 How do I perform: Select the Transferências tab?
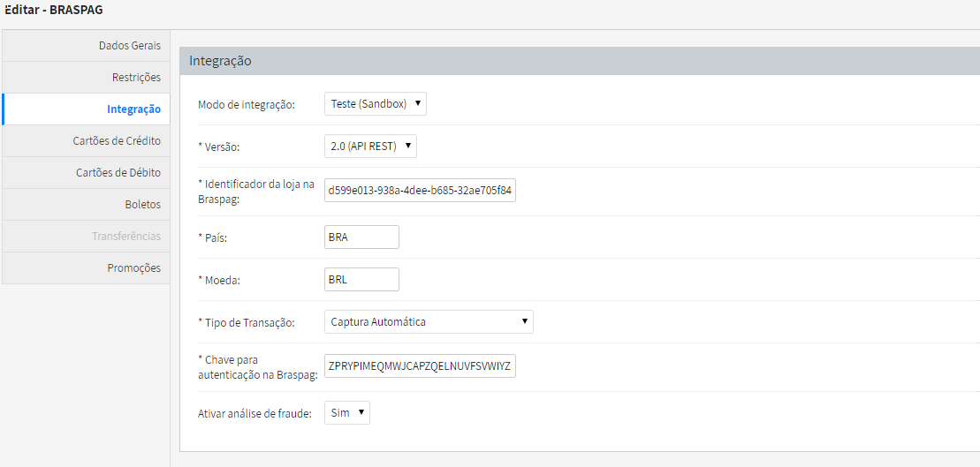pyautogui.click(x=86, y=237)
